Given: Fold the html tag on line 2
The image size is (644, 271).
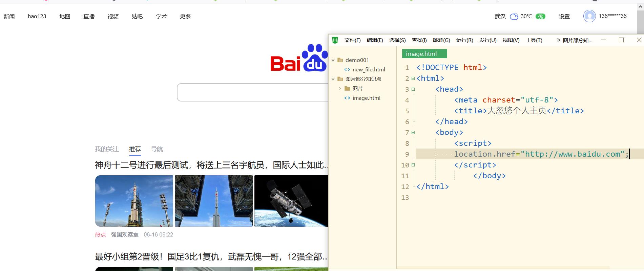Looking at the screenshot, I should pyautogui.click(x=413, y=78).
